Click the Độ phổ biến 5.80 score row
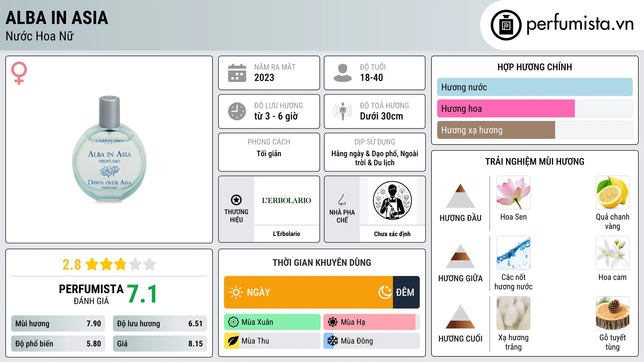644x362 pixels. 58,343
